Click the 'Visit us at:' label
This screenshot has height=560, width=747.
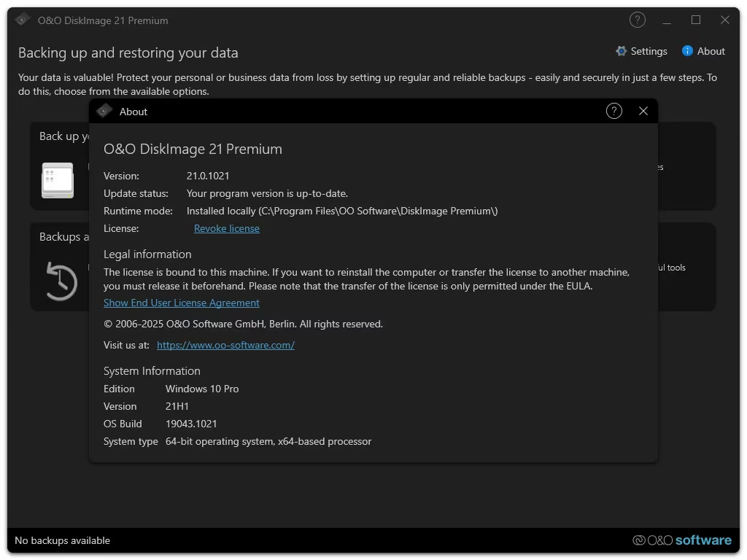[x=126, y=345]
